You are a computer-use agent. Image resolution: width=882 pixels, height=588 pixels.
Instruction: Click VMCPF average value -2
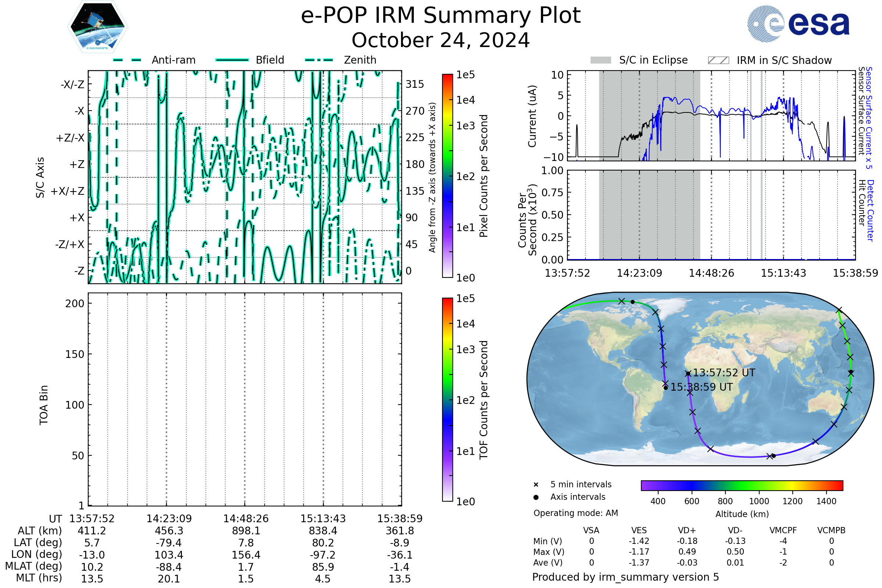tap(783, 563)
